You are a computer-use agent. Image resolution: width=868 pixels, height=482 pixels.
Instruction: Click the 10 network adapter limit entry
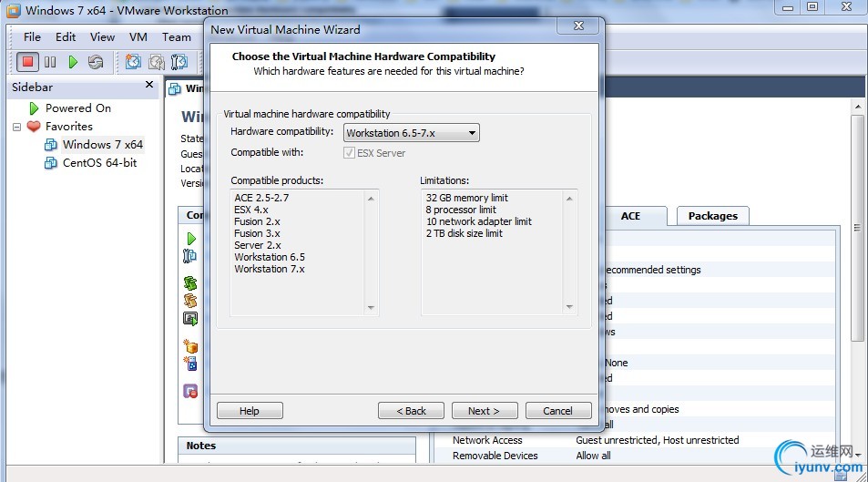[x=478, y=221]
